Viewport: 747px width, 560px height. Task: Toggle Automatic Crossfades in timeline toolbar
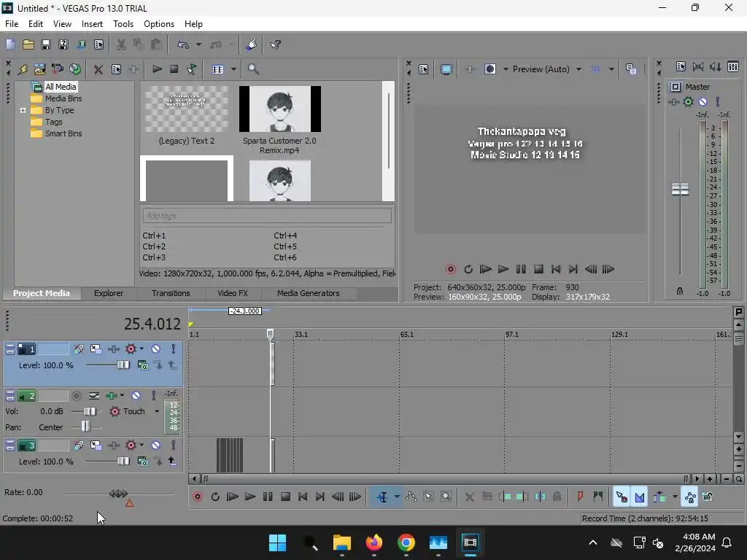click(x=639, y=497)
